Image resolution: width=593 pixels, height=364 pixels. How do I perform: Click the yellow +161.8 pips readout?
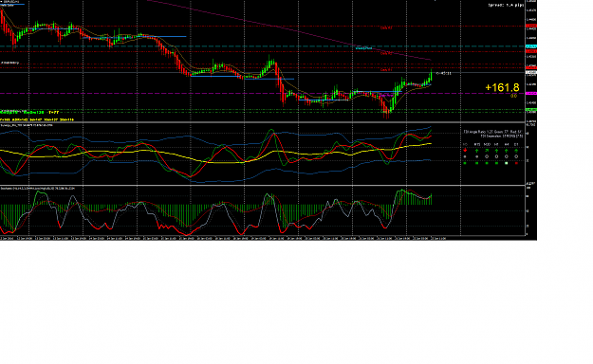(502, 88)
